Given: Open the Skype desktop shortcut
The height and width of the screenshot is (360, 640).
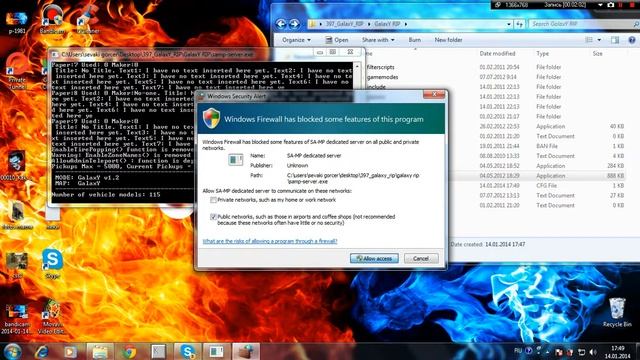Looking at the screenshot, I should [x=53, y=263].
